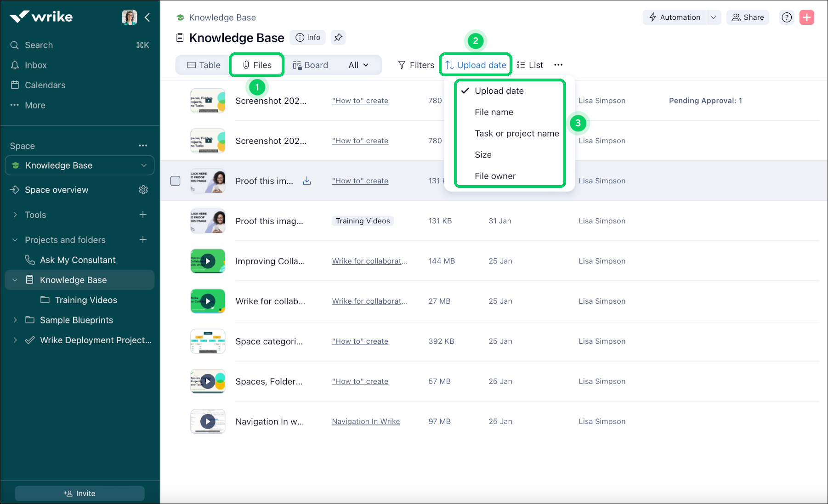The image size is (828, 504).
Task: Download the 'Proof this image' file
Action: [x=306, y=181]
